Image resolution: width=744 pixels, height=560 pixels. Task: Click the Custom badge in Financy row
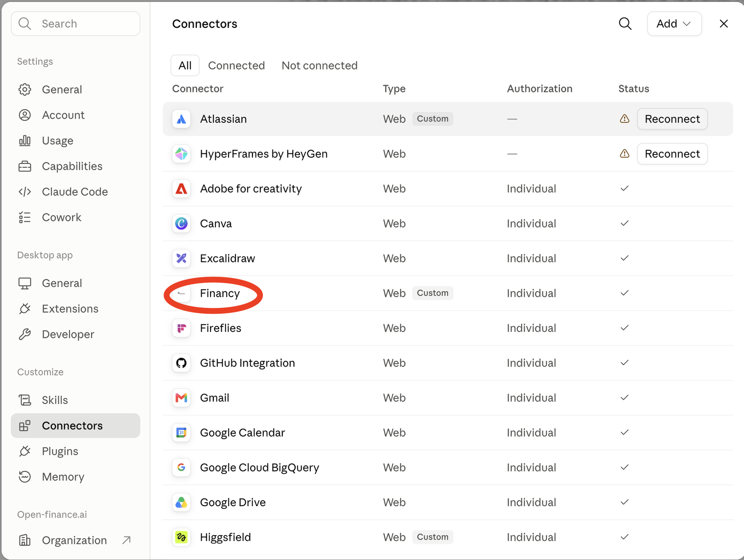tap(433, 293)
